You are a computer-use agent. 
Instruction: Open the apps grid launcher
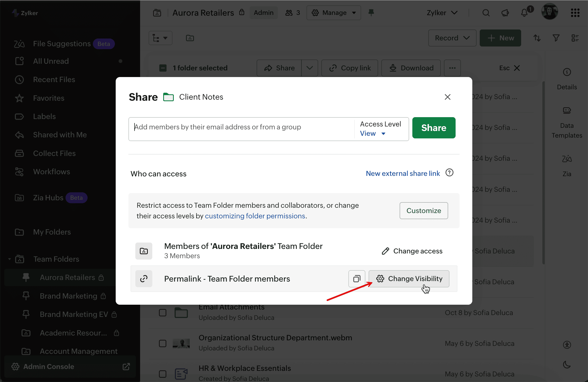(x=575, y=13)
